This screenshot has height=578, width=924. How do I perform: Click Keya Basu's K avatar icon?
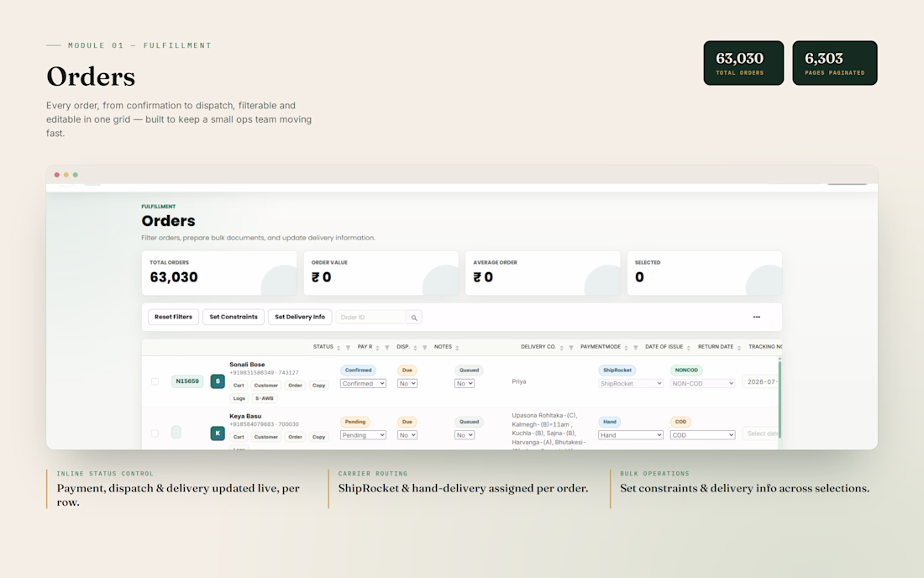click(218, 433)
